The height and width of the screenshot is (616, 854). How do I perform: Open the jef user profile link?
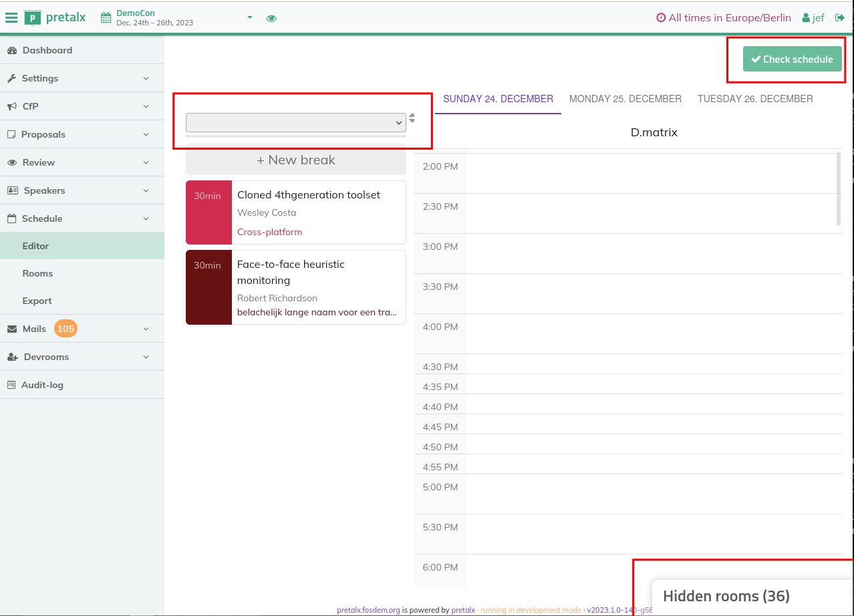pyautogui.click(x=813, y=18)
